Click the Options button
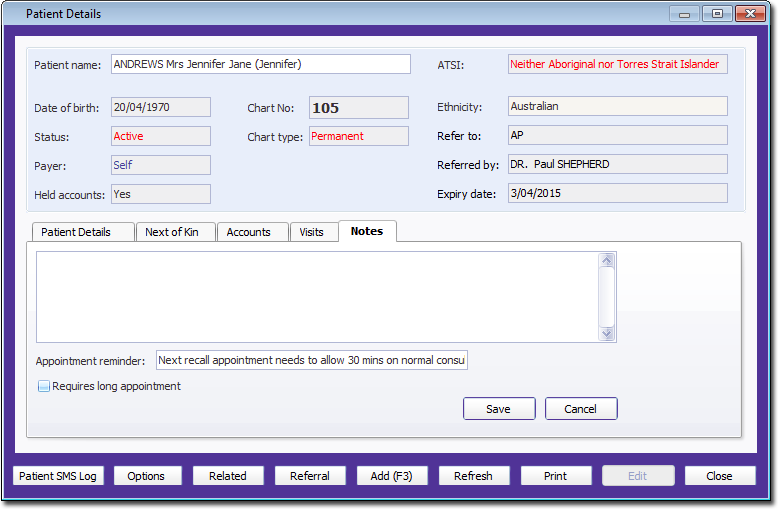 (x=146, y=476)
